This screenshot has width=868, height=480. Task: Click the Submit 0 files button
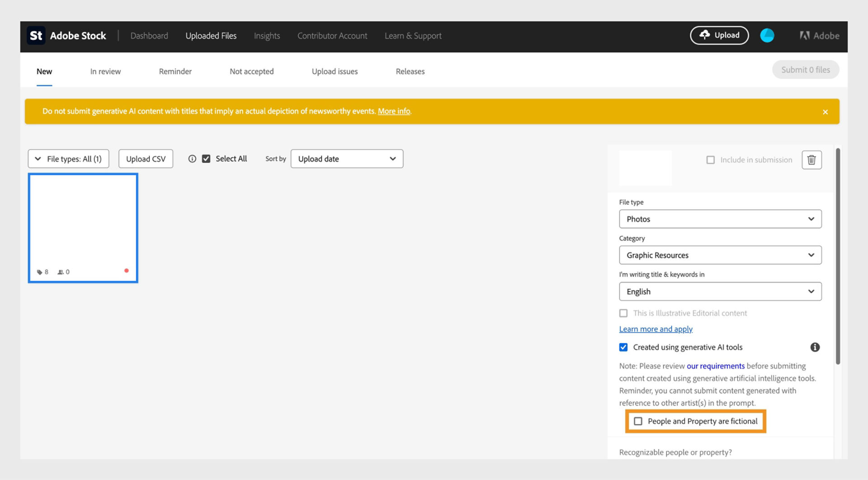pyautogui.click(x=806, y=70)
